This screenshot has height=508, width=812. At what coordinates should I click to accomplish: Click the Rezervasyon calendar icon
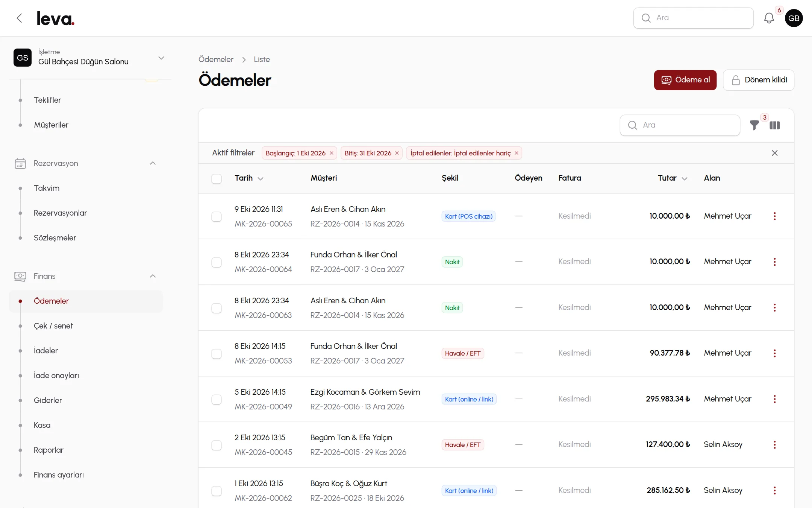(20, 163)
